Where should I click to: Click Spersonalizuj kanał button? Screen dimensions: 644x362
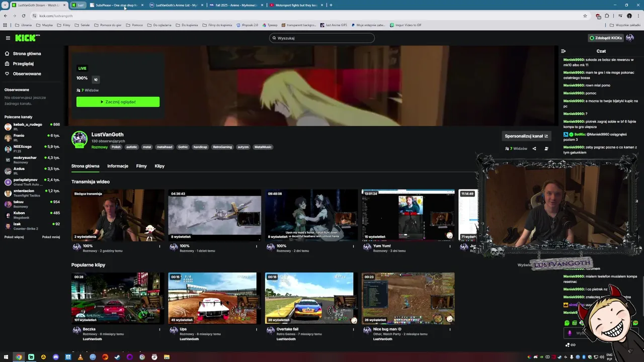(526, 136)
